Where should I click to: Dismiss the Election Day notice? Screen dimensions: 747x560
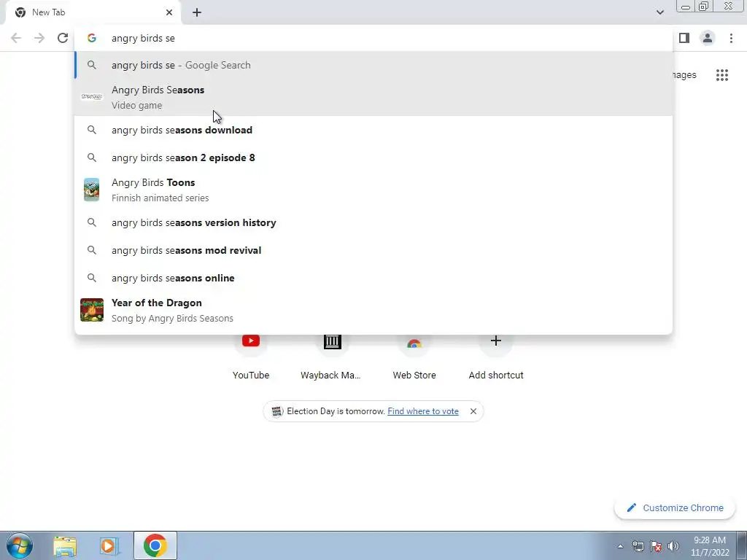click(x=473, y=411)
